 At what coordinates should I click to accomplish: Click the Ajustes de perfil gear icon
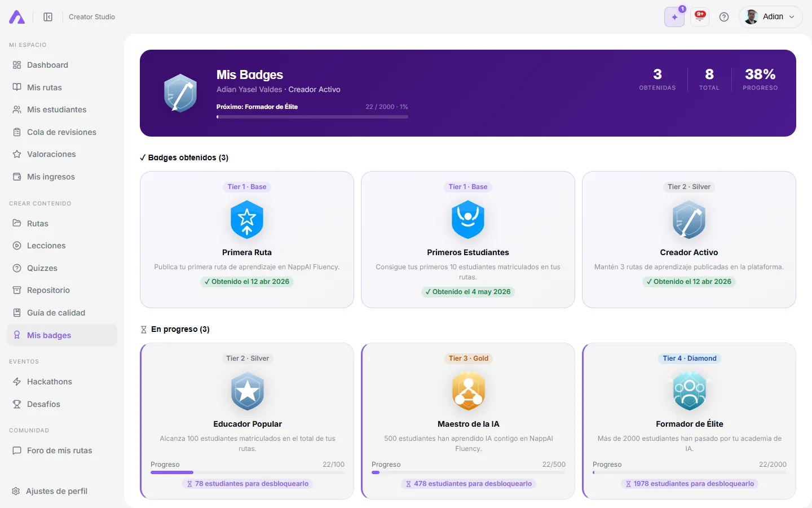16,491
